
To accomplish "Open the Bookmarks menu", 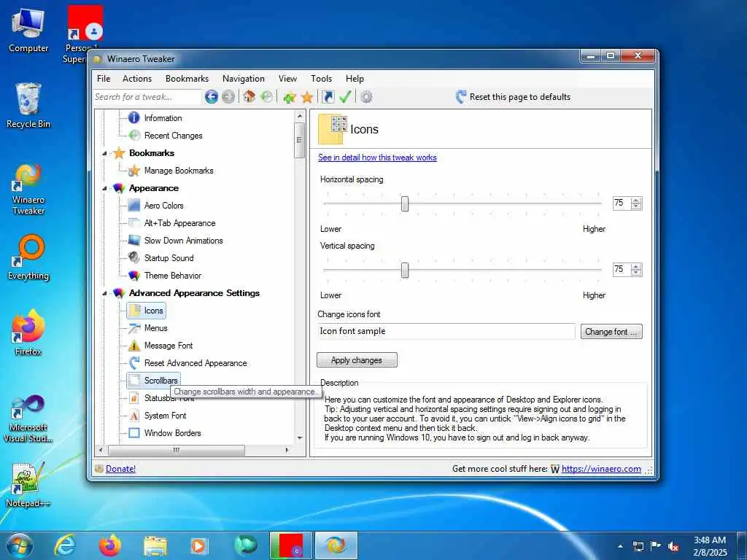I will click(x=187, y=79).
